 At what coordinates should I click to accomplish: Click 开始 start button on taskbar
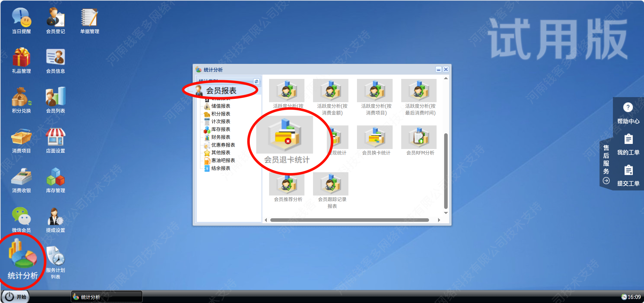(16, 297)
